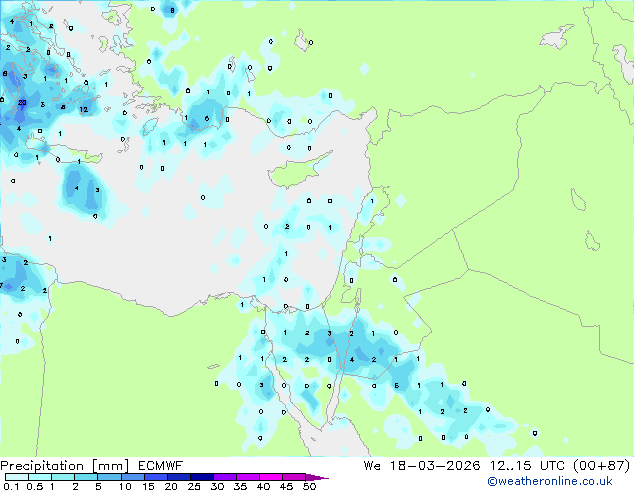Pick the 5–10 mm legend swatch
Viewport: 634px width, 490px height.
tap(109, 477)
